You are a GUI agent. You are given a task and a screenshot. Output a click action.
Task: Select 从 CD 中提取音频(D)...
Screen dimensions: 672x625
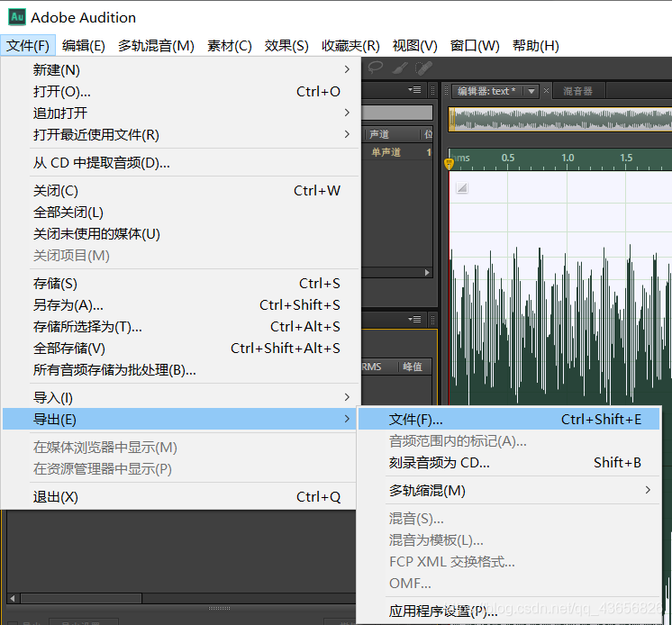tap(180, 163)
